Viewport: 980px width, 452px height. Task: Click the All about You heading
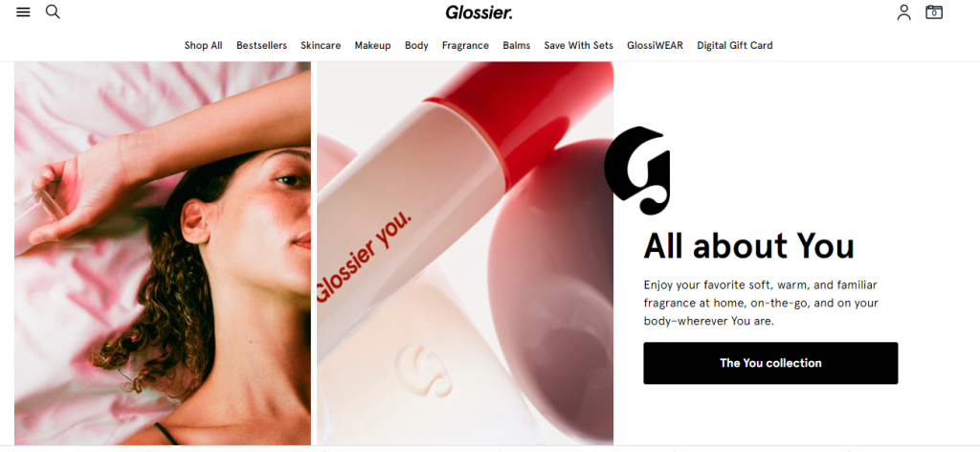(x=748, y=246)
